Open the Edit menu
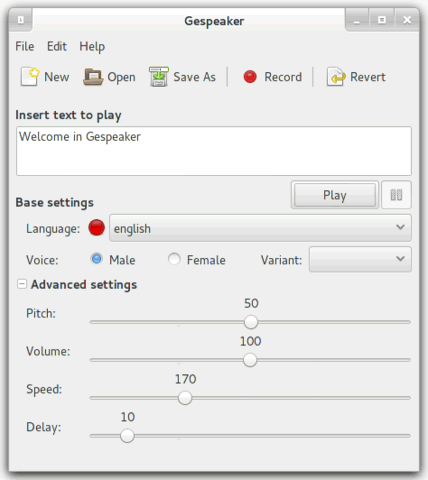Viewport: 428px width, 480px height. click(x=57, y=46)
